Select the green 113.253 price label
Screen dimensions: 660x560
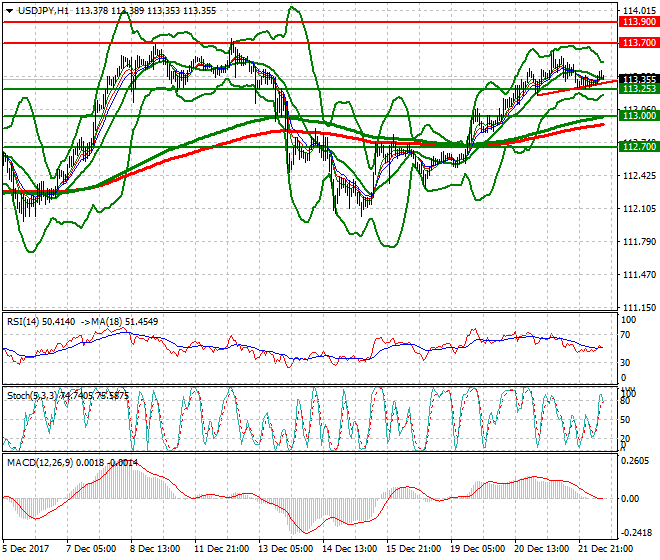(638, 89)
